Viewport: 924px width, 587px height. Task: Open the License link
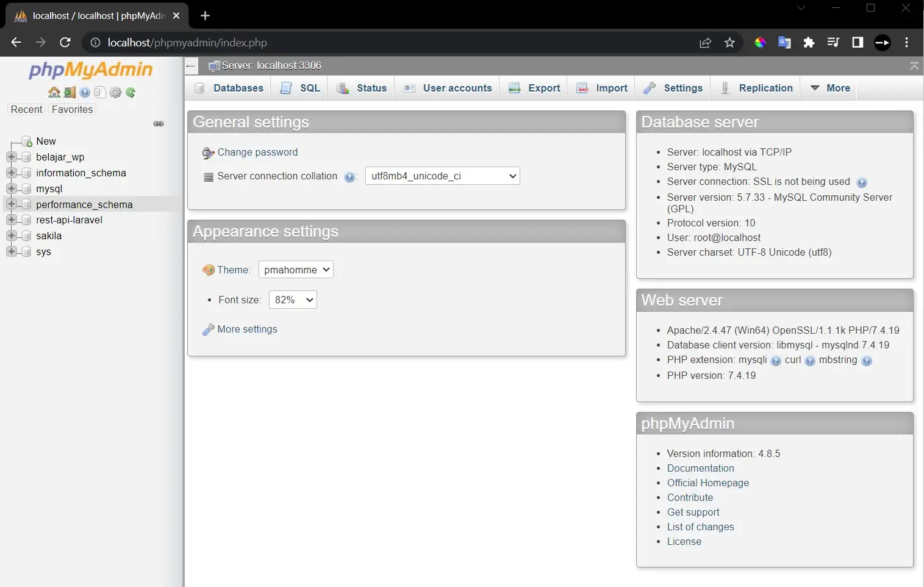[684, 541]
